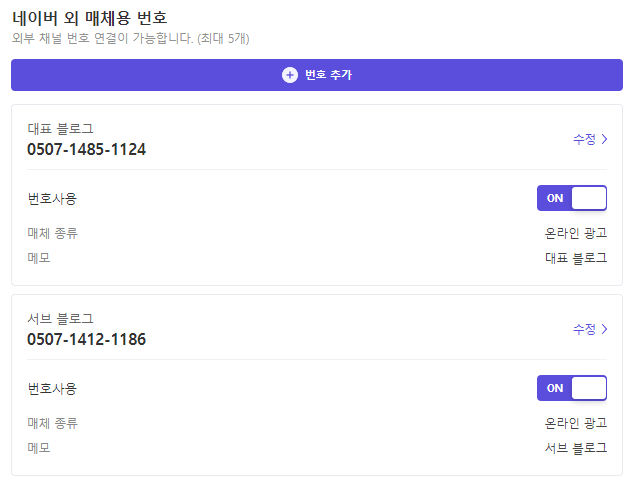
Task: Click the 대표 블로그 memo value
Action: pyautogui.click(x=576, y=258)
